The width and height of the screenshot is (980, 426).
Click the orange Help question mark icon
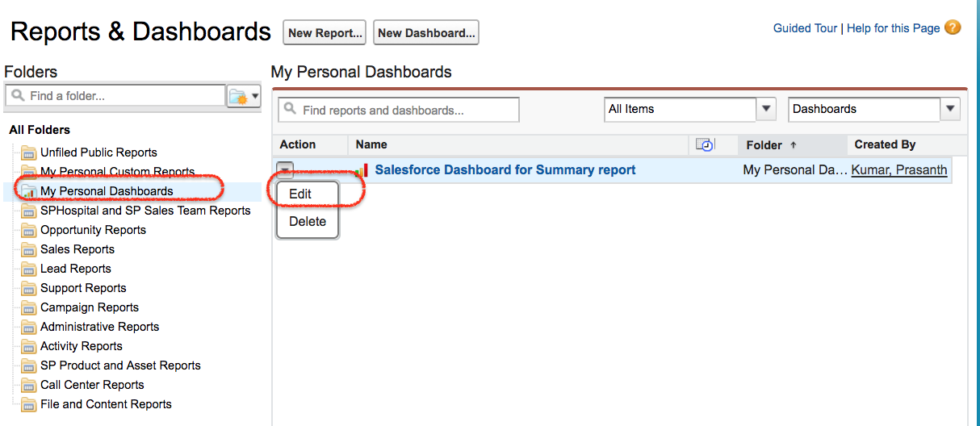point(953,27)
